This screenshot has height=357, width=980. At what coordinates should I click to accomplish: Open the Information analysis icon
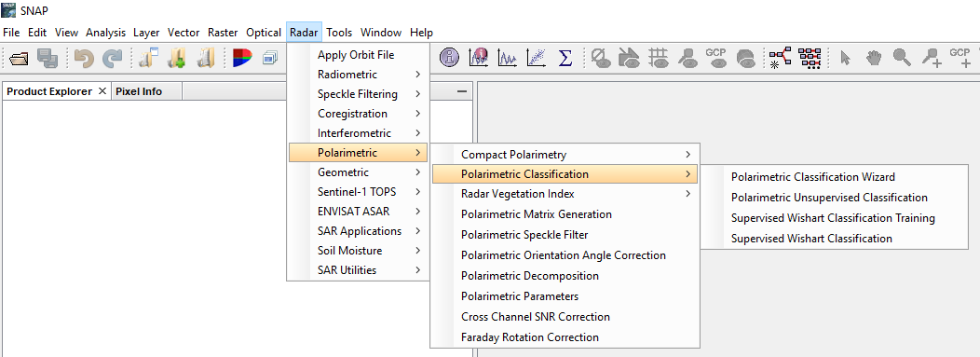tap(449, 58)
